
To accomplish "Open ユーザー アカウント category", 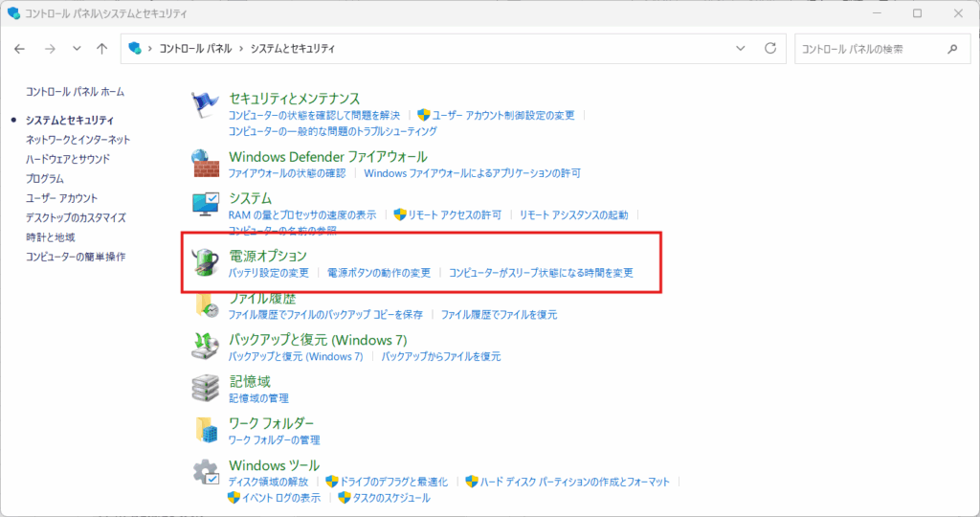I will 62,198.
